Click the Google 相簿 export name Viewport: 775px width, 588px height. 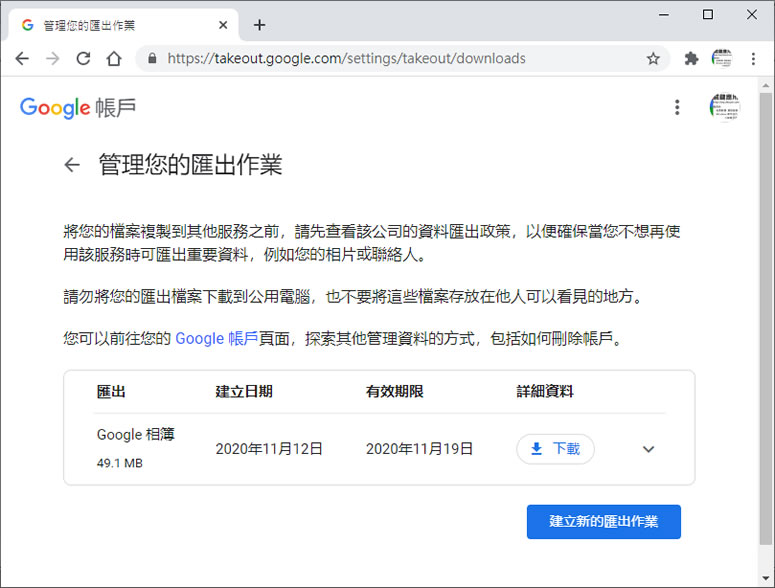(x=135, y=434)
